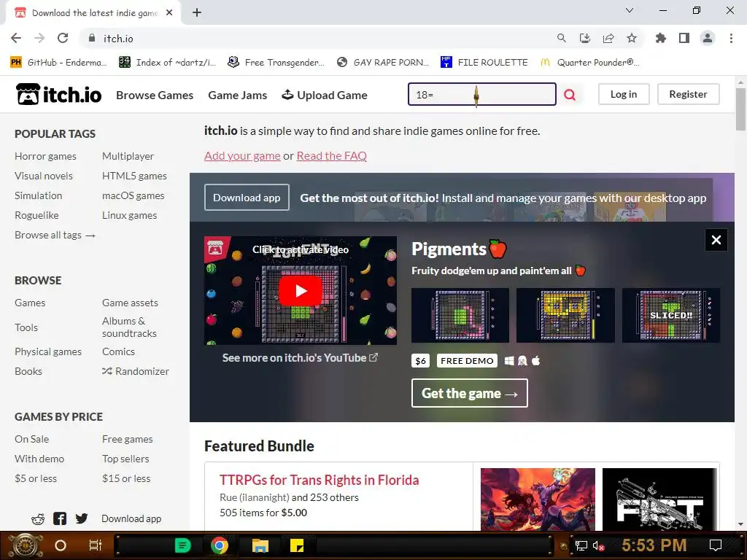Click the Apple platform icon for Pigments
The width and height of the screenshot is (747, 560).
point(536,360)
